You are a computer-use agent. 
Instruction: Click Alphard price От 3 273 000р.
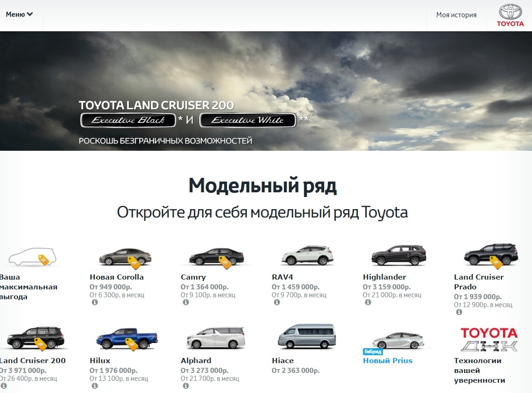(205, 370)
